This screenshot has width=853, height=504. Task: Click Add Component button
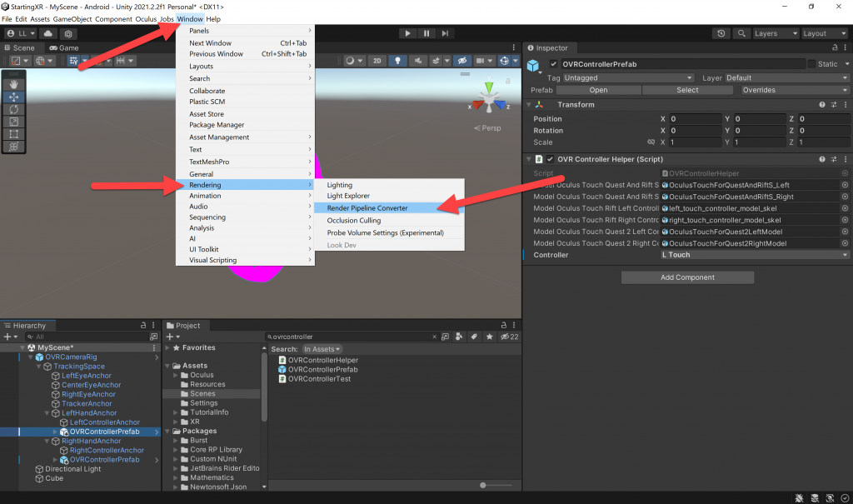pos(687,277)
